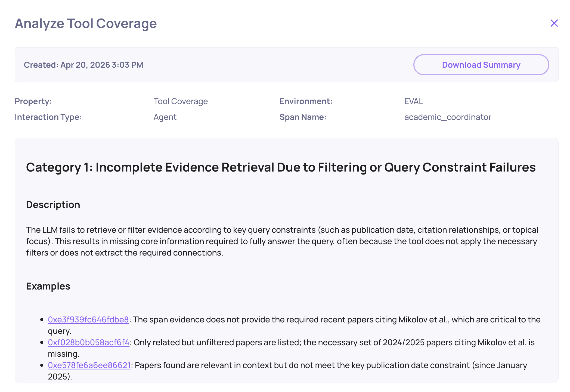Select the EVAL environment value
570x392 pixels.
click(x=413, y=101)
